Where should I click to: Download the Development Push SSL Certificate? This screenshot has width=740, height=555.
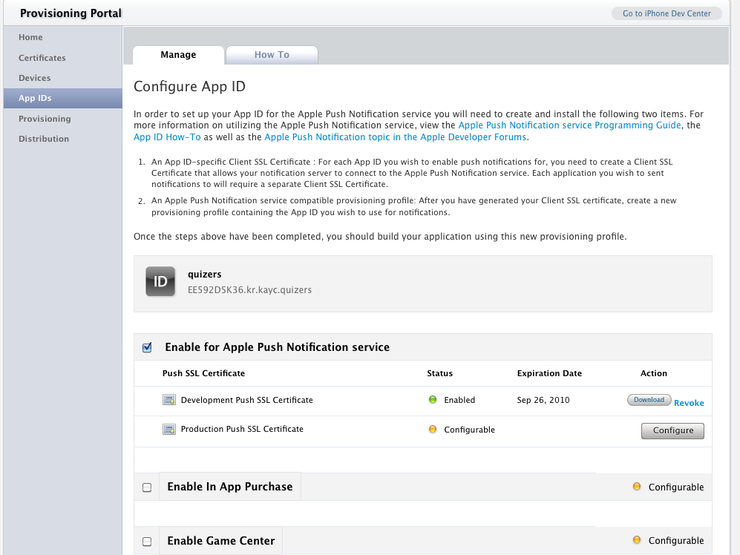[649, 400]
